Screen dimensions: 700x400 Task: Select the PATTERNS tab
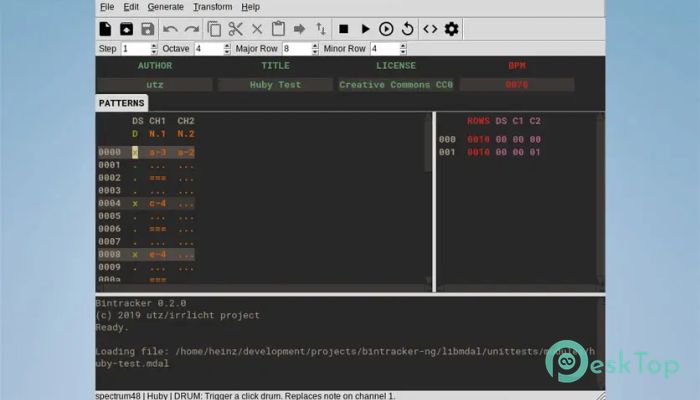pyautogui.click(x=121, y=103)
